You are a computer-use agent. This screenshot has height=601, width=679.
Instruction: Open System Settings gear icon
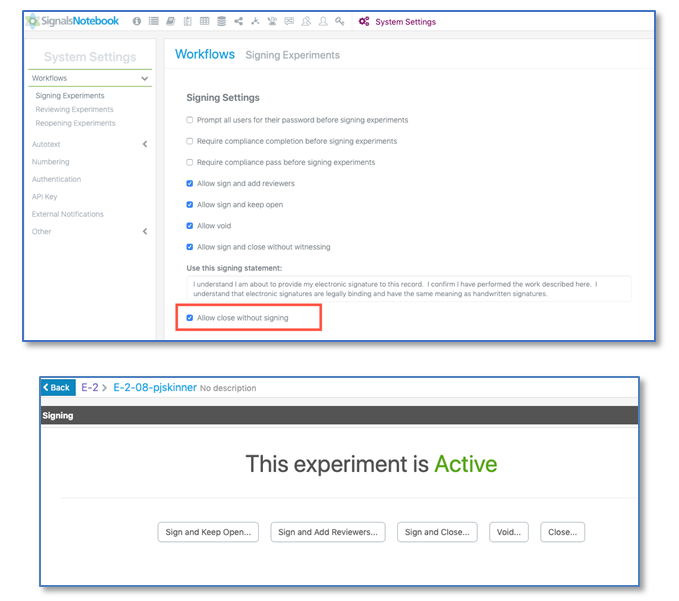(364, 21)
